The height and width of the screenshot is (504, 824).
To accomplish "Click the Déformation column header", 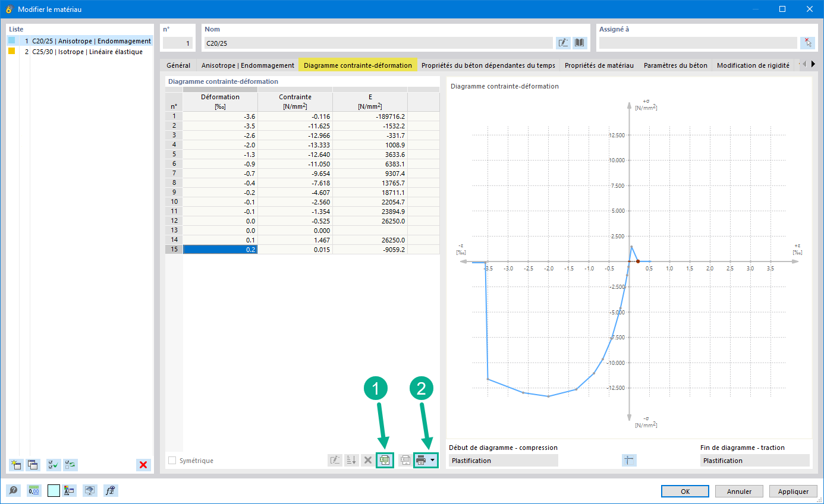I will pos(220,101).
